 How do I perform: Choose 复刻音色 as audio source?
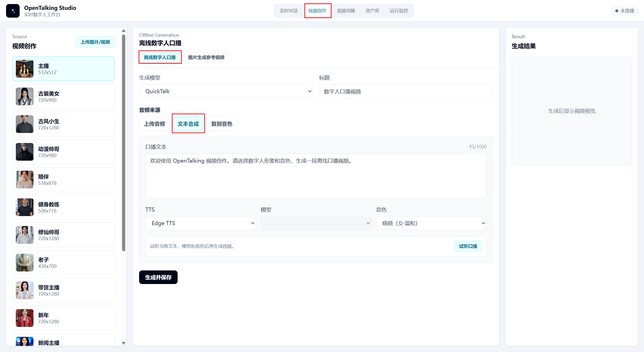[x=222, y=124]
